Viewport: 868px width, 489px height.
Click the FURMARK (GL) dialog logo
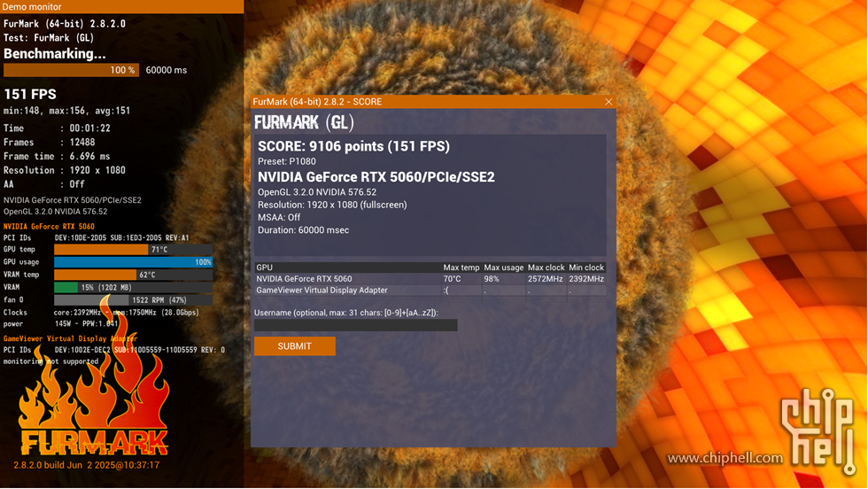304,122
